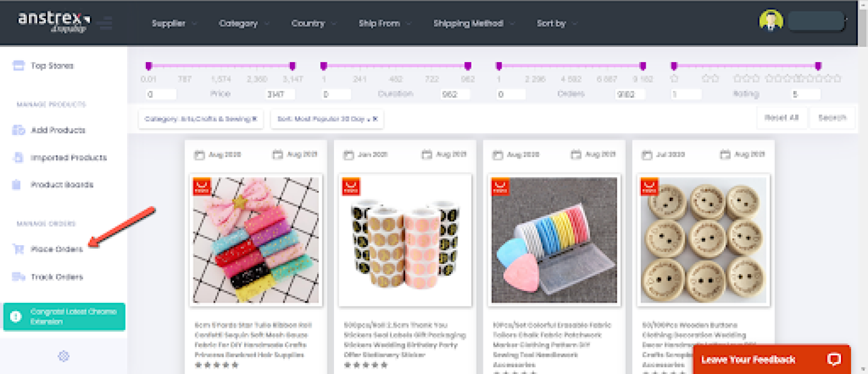Viewport: 868px width, 374px height.
Task: Open Imported Products via its icon
Action: pyautogui.click(x=19, y=158)
